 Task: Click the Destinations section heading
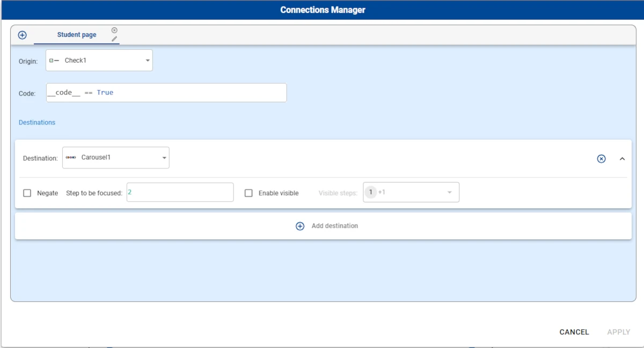(37, 122)
